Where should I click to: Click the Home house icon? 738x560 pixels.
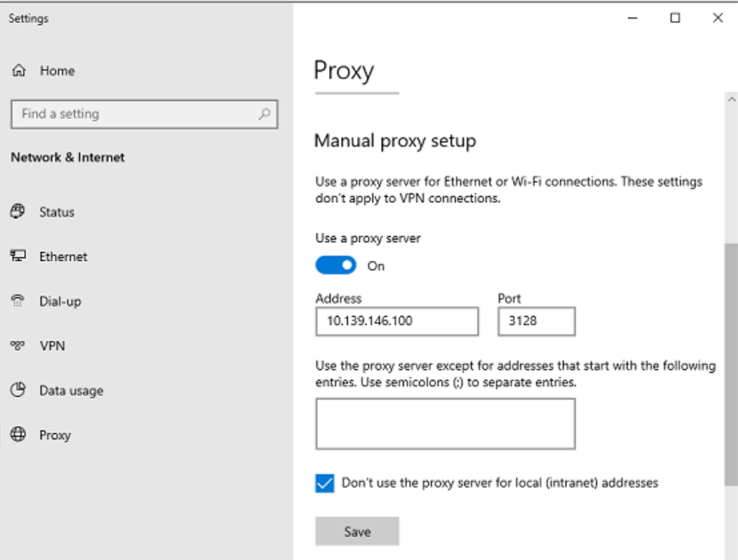click(19, 70)
